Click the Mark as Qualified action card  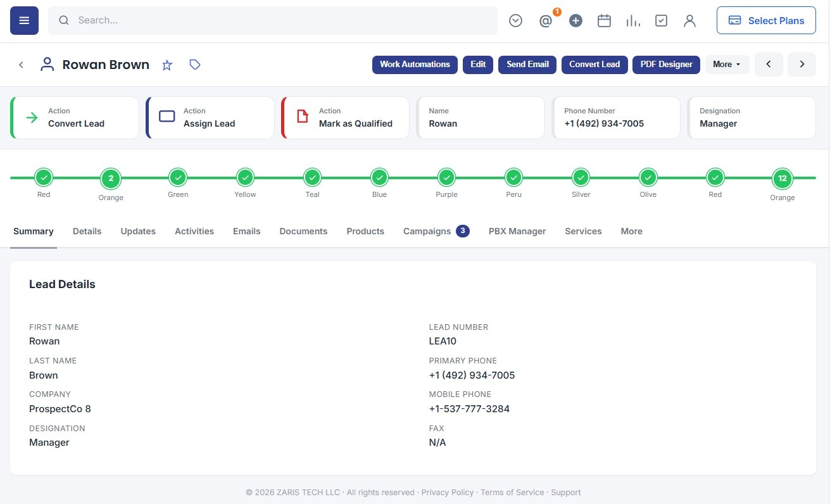(346, 118)
